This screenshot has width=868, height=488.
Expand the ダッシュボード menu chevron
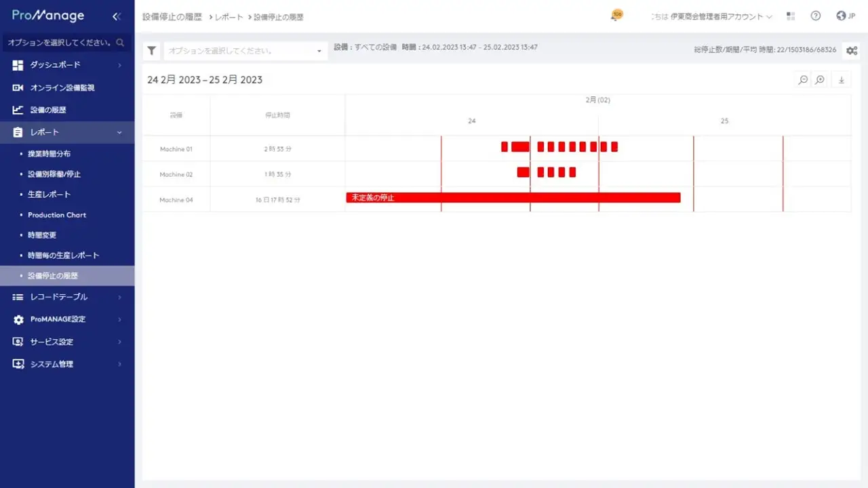[119, 65]
